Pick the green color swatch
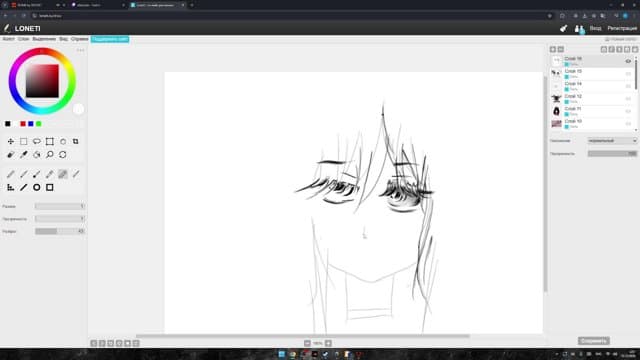The height and width of the screenshot is (360, 640). 39,124
